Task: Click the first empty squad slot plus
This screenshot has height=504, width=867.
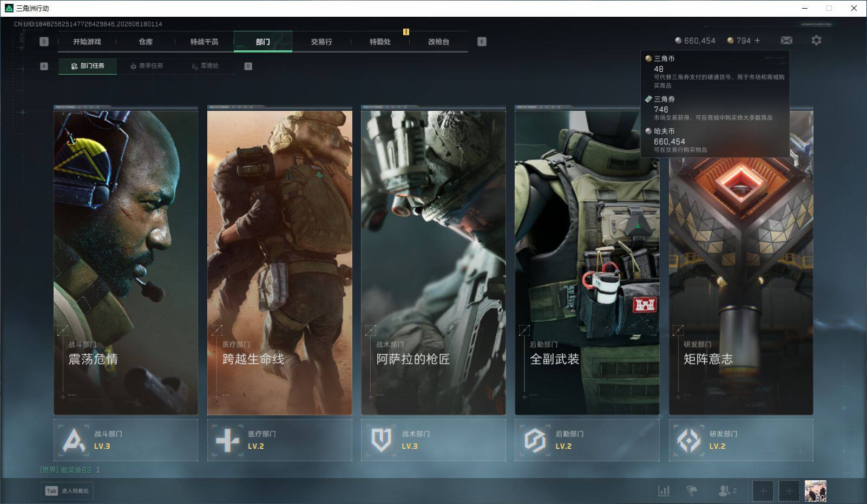Action: tap(763, 491)
